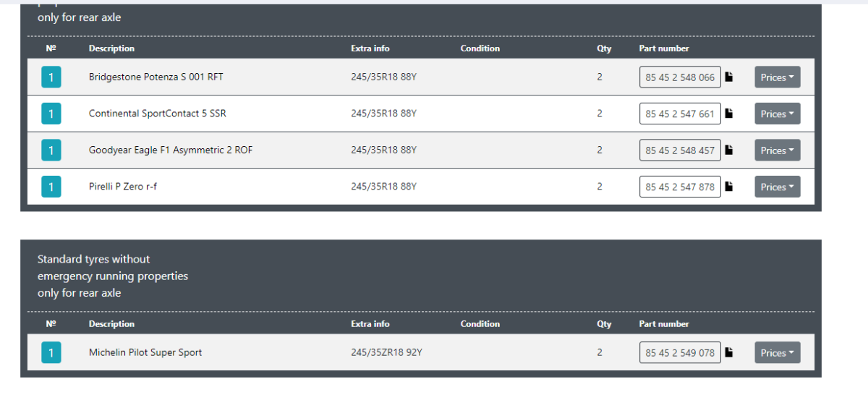Copy part number 85 45 2 547 878
868x395 pixels.
tap(729, 187)
